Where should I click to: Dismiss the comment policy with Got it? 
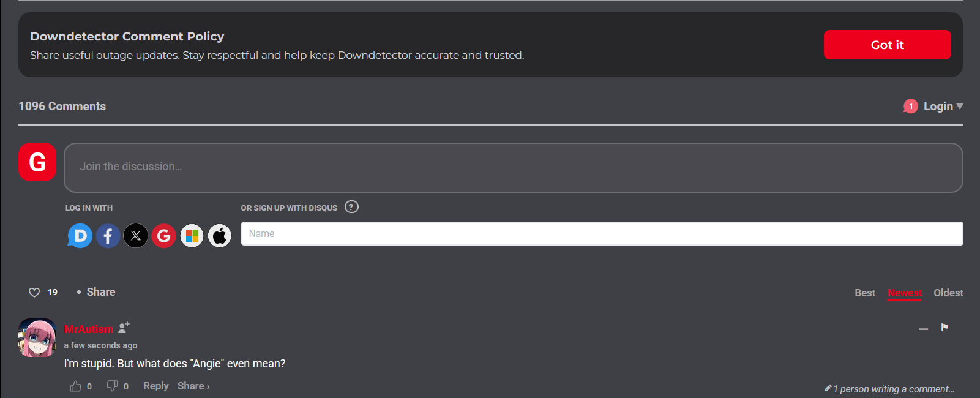[887, 45]
